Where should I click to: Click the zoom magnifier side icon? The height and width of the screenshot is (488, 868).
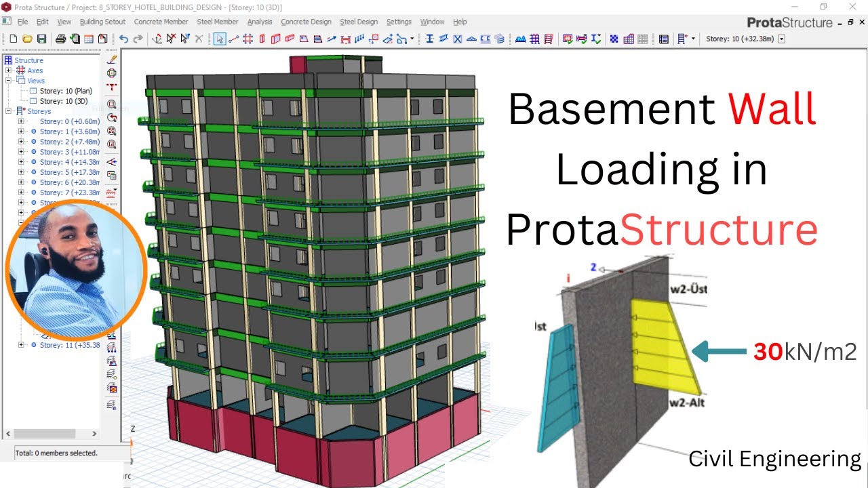click(113, 104)
